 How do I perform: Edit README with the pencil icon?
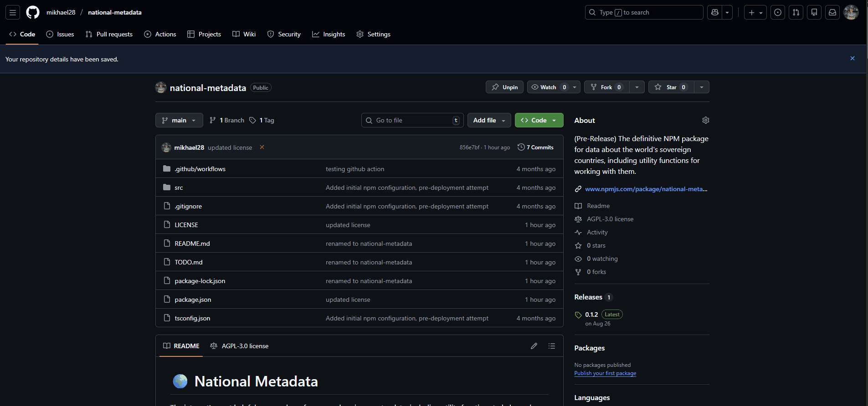click(x=534, y=346)
